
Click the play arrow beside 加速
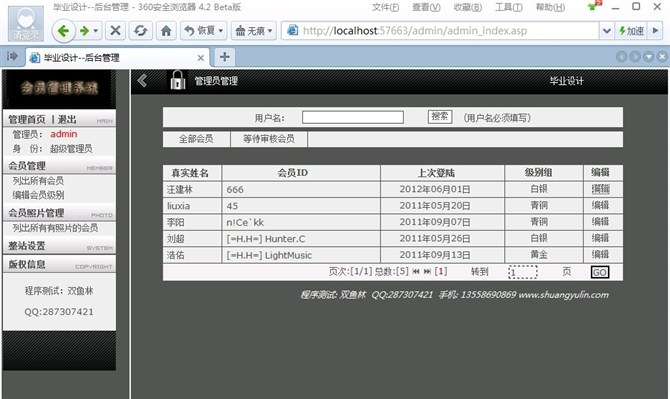(655, 31)
